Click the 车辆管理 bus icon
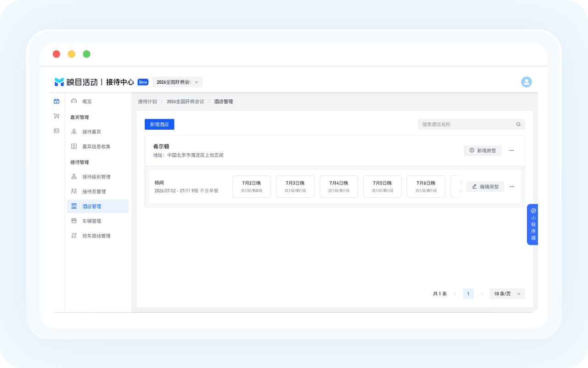This screenshot has height=368, width=588. pos(74,221)
